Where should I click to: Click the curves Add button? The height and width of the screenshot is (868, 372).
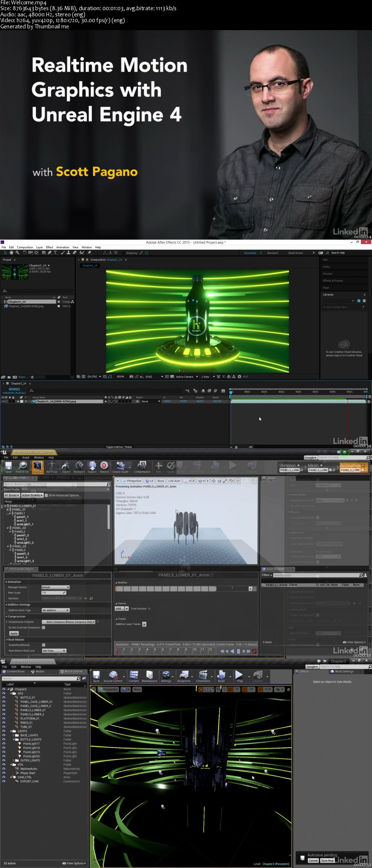click(x=119, y=608)
